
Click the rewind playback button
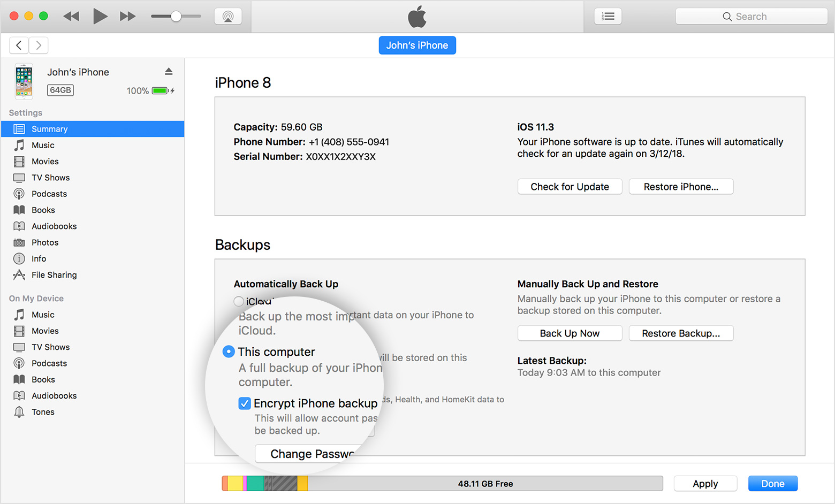[x=71, y=17]
